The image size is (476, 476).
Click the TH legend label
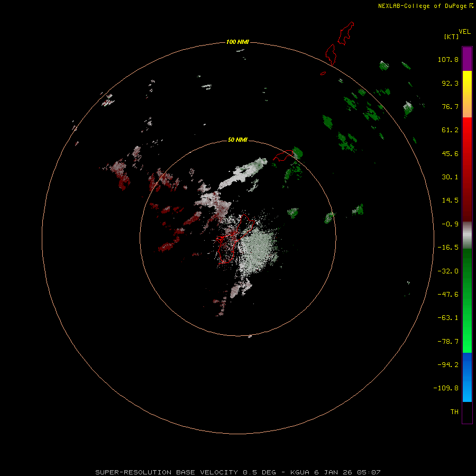coord(454,412)
